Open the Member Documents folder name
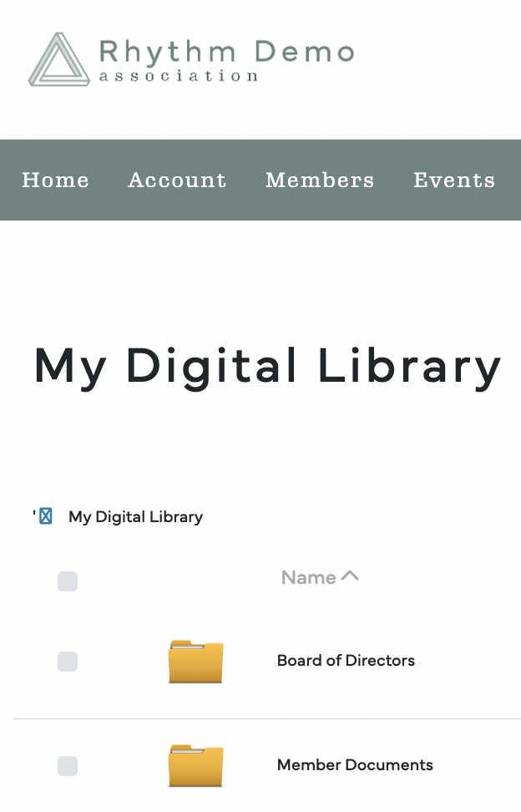521x812 pixels. tap(355, 765)
